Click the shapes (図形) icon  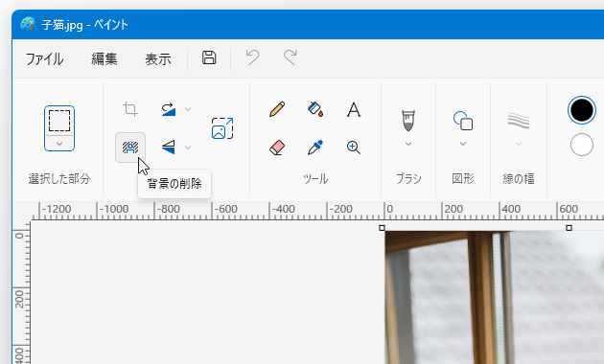coord(463,121)
